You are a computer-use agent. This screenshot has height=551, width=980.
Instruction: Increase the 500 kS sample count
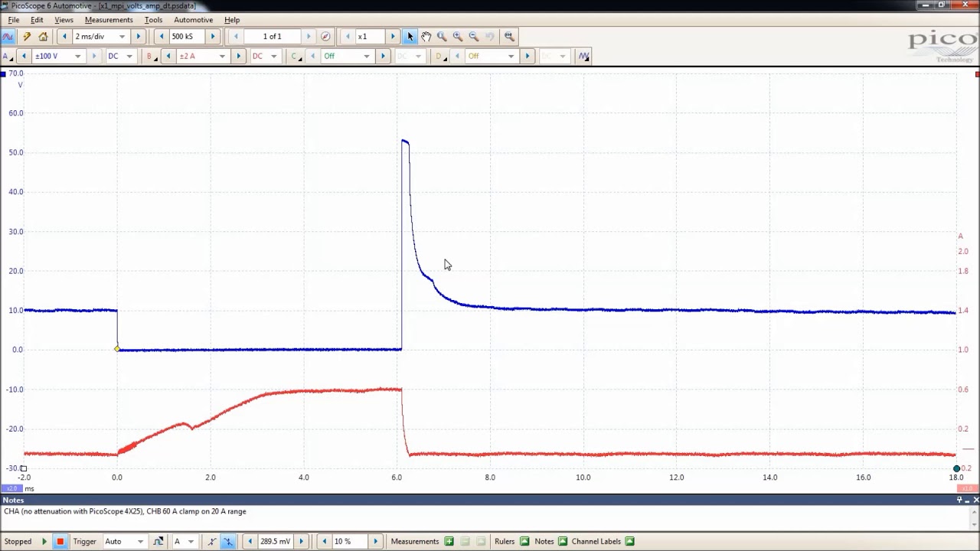(213, 37)
